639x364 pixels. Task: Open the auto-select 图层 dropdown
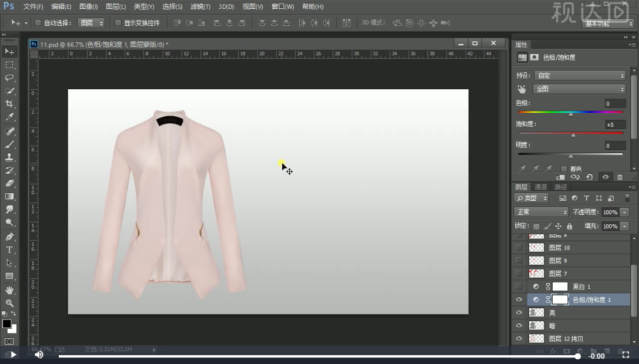91,23
